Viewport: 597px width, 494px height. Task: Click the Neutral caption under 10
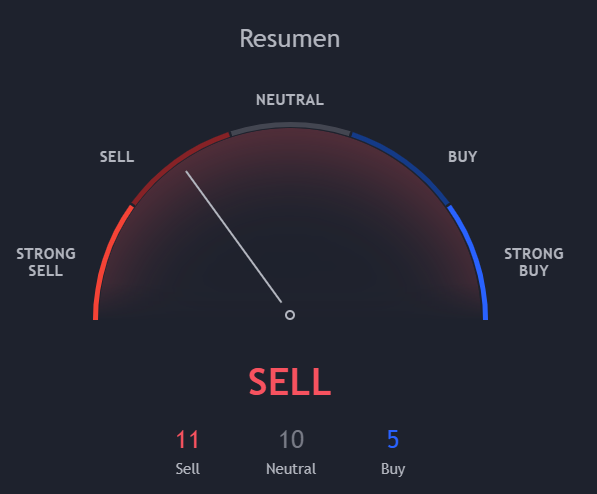[x=291, y=469]
